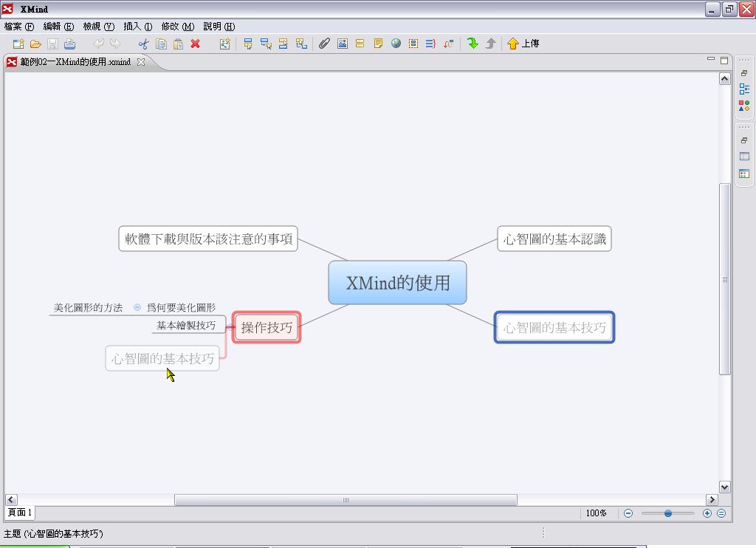756x548 pixels.
Task: Click the 上傳 upload button
Action: coord(523,44)
